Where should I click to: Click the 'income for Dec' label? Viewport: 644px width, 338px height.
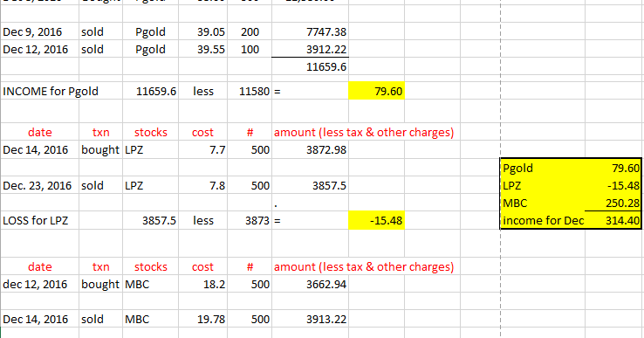(x=543, y=220)
